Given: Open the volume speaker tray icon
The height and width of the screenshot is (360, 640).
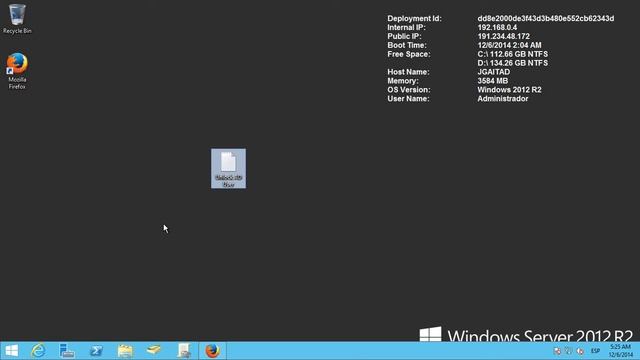Looking at the screenshot, I should point(580,351).
